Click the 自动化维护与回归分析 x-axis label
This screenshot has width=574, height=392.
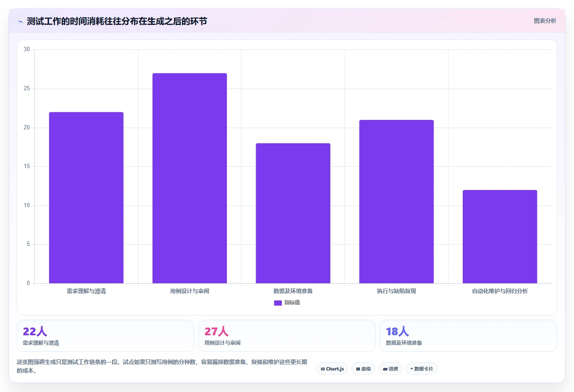pos(500,291)
